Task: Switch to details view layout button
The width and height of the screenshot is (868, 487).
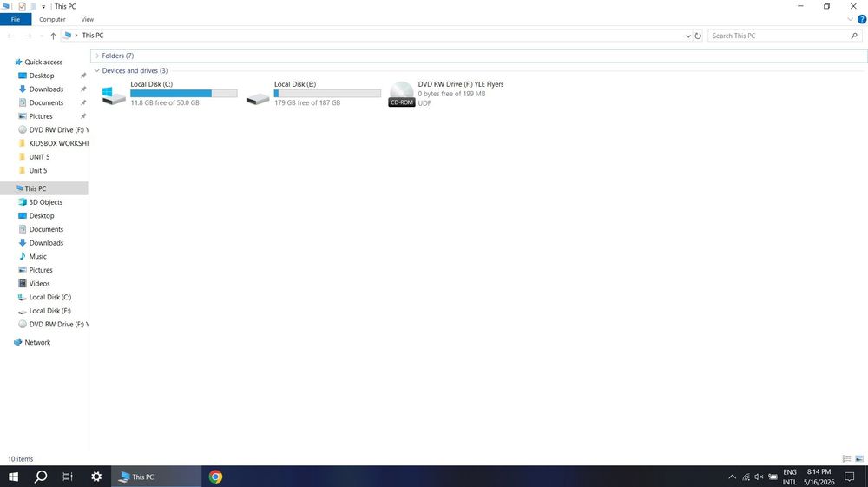Action: pyautogui.click(x=846, y=459)
